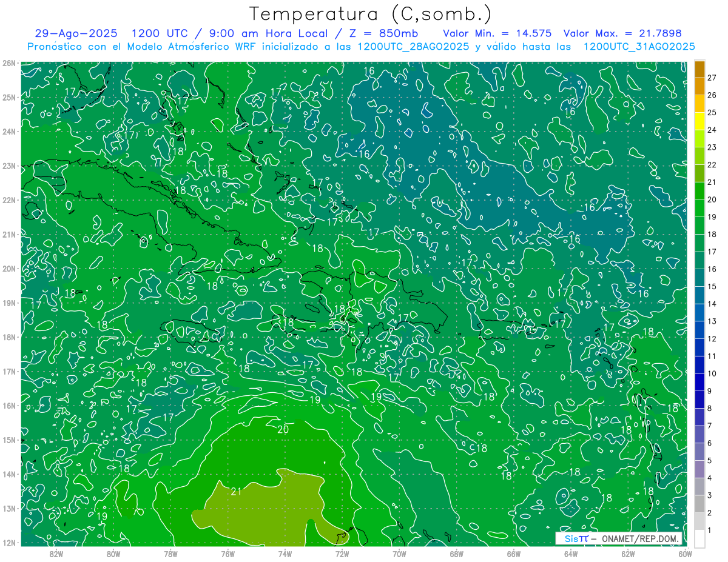Click the "5" value in color scale legend
The image size is (728, 562).
[710, 461]
